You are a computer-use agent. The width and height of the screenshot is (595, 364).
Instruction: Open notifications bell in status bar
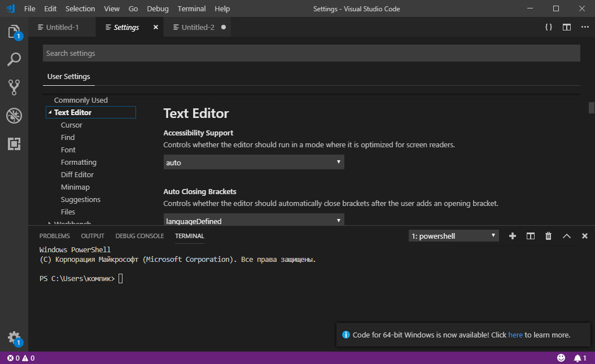click(x=580, y=358)
